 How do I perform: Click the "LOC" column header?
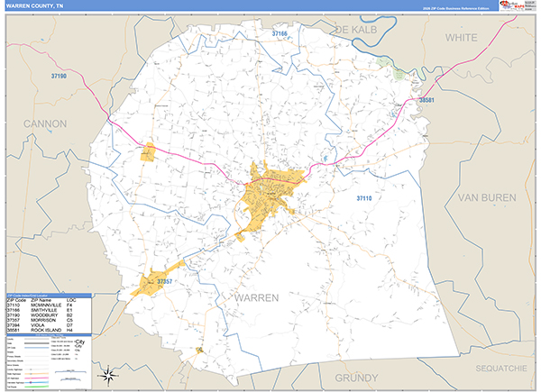[71, 300]
